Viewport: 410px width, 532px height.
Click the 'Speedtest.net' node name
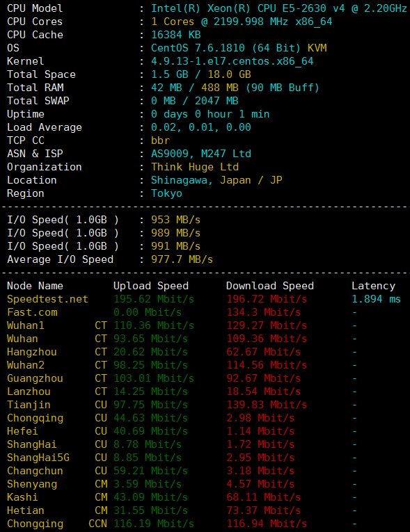point(47,300)
